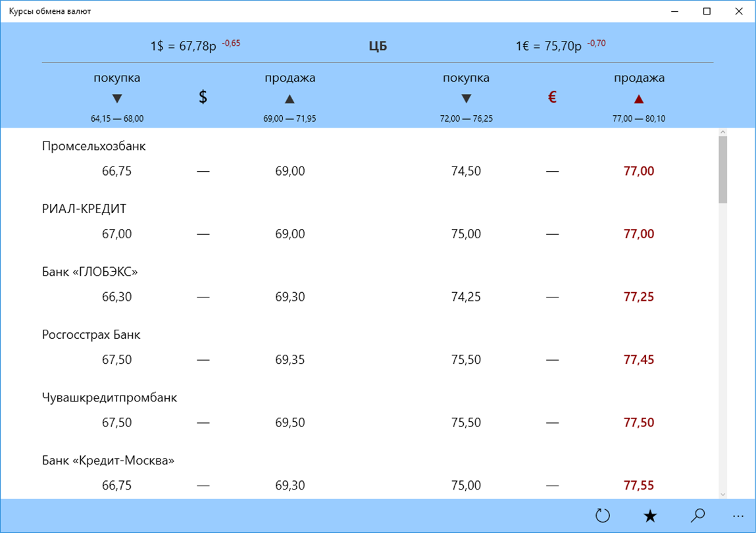This screenshot has width=756, height=533.
Task: Click Чувашкредитпромбанк dollar sell rate 69,50
Action: (x=290, y=422)
